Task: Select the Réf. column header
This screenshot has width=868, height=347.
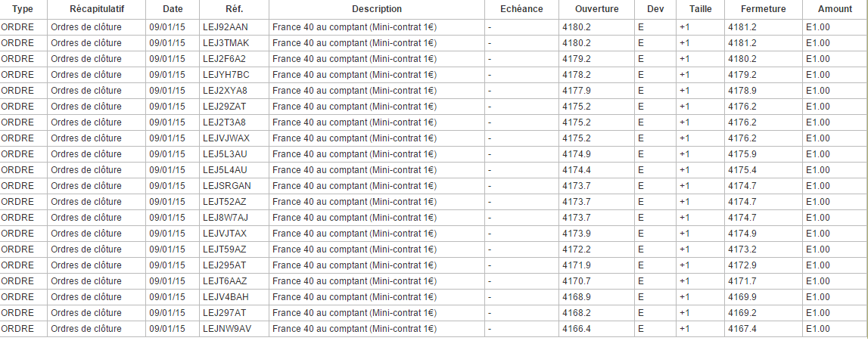Action: point(235,9)
